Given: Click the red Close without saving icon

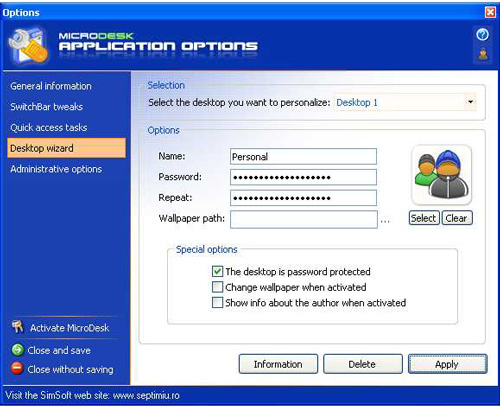Looking at the screenshot, I should tap(17, 368).
